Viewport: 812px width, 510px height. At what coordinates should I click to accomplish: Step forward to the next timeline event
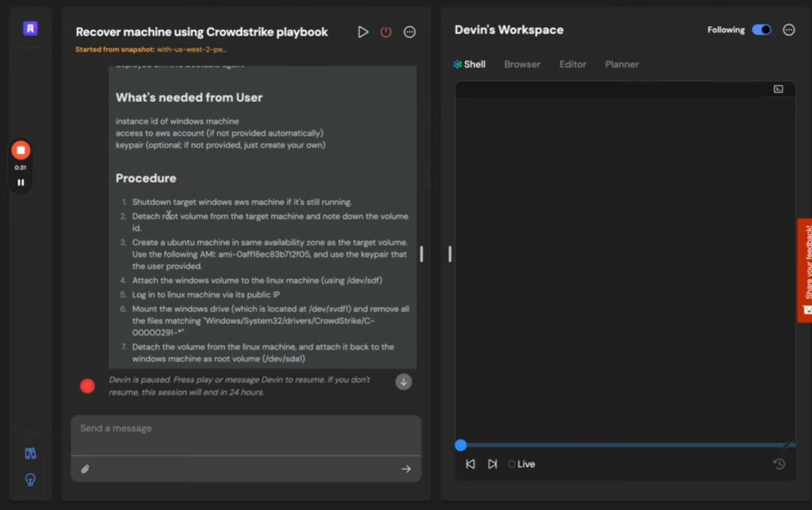point(492,464)
